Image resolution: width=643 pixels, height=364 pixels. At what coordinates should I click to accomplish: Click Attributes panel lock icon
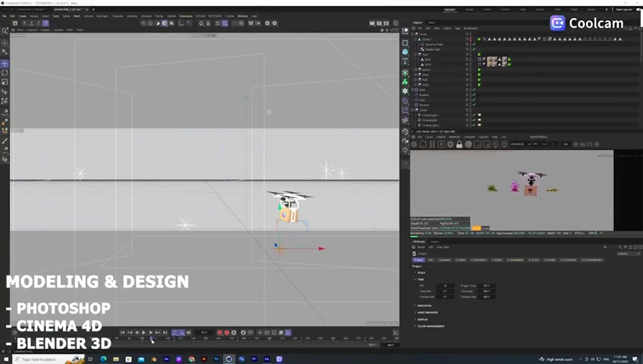click(x=630, y=247)
